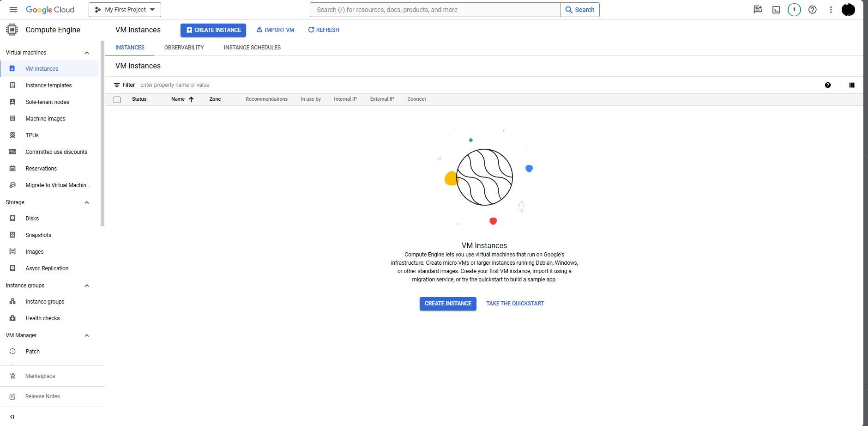Click the Instance groups item icon
Screen dimensions: 868x426
point(12,302)
